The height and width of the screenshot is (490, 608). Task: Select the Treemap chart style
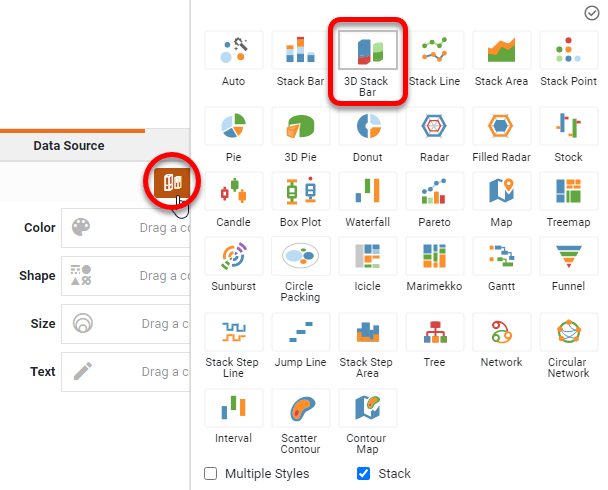point(568,192)
